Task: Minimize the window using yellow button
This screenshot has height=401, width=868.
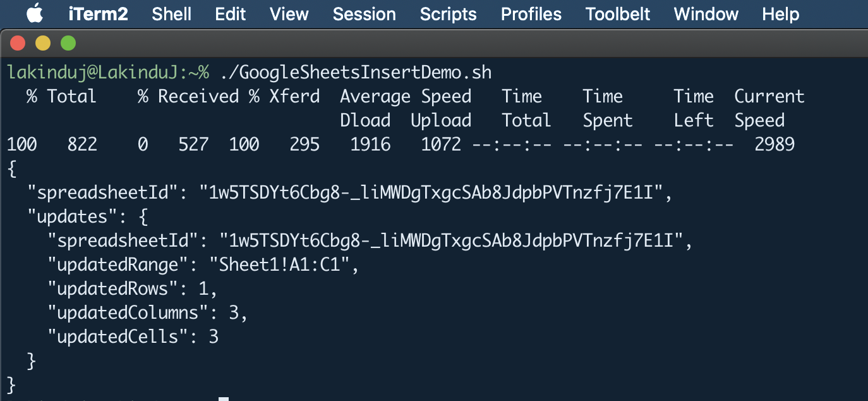Action: click(x=43, y=43)
